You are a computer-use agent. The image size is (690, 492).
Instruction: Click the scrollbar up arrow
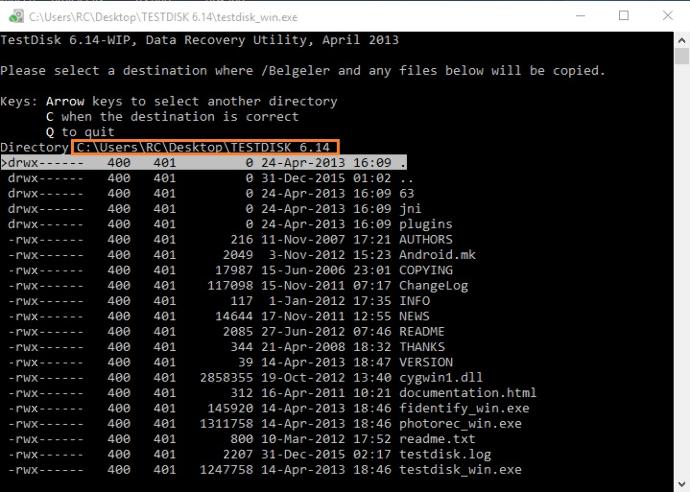(682, 40)
